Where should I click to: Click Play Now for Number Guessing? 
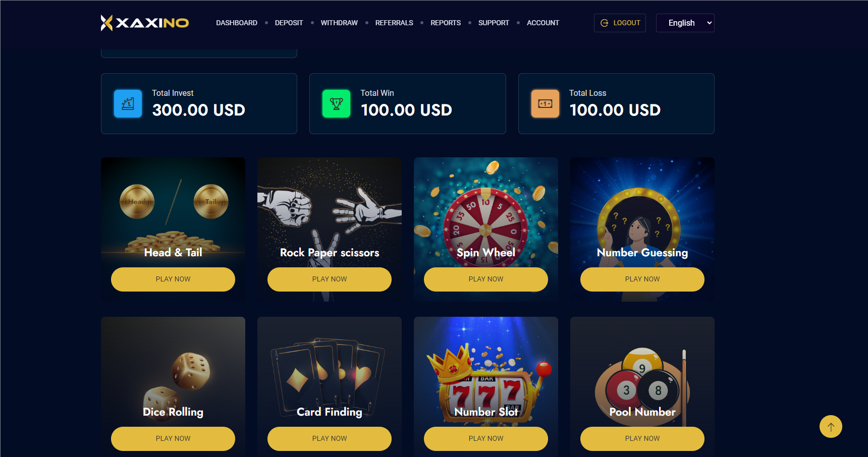tap(642, 279)
